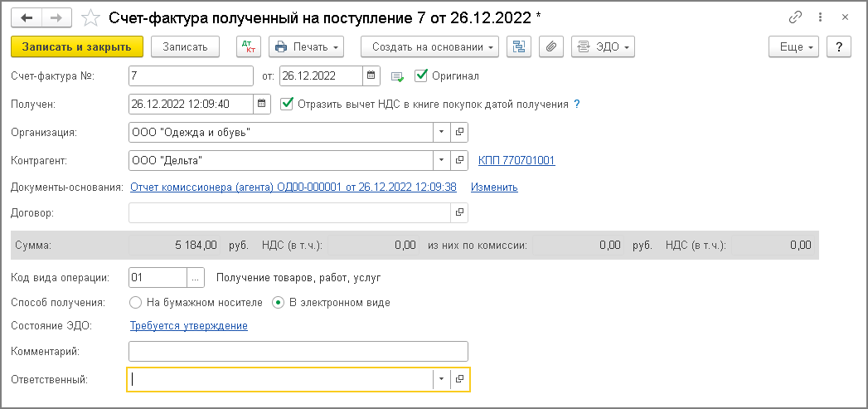Open the Печать menu

pos(307,47)
